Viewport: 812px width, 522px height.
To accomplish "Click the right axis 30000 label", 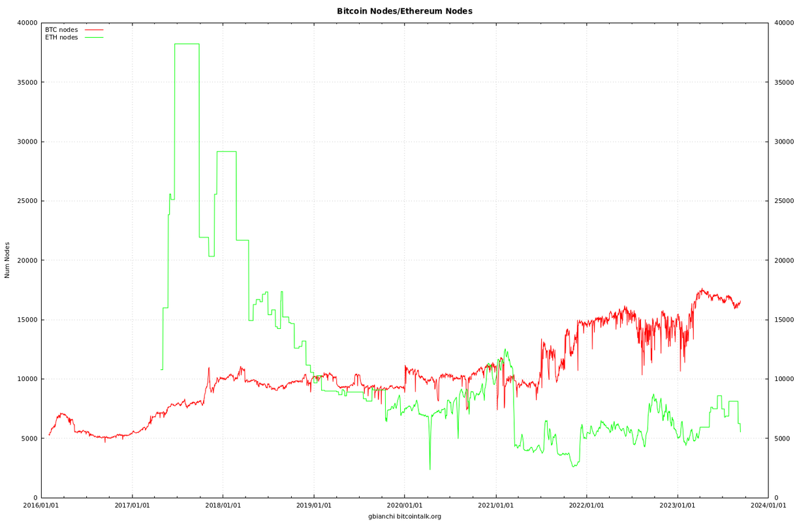I will (x=783, y=142).
